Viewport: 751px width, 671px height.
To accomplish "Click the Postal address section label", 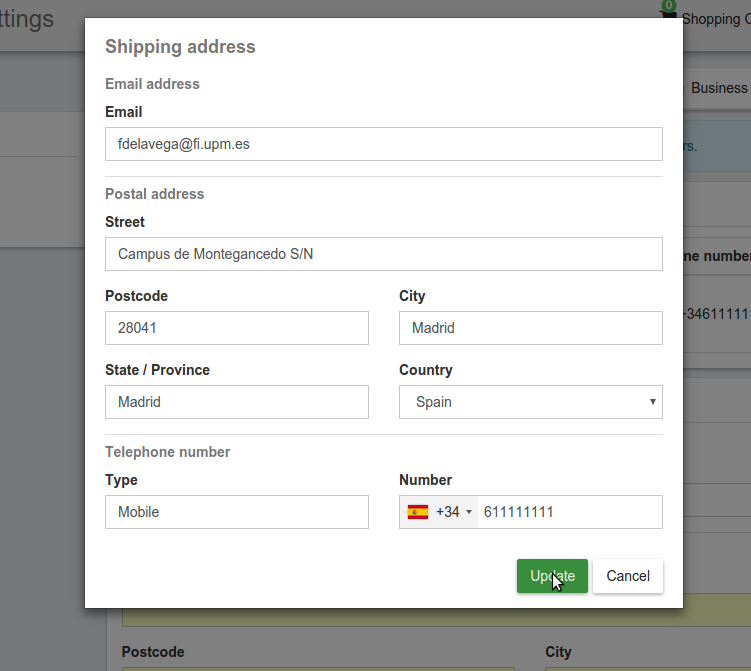I will click(x=155, y=194).
